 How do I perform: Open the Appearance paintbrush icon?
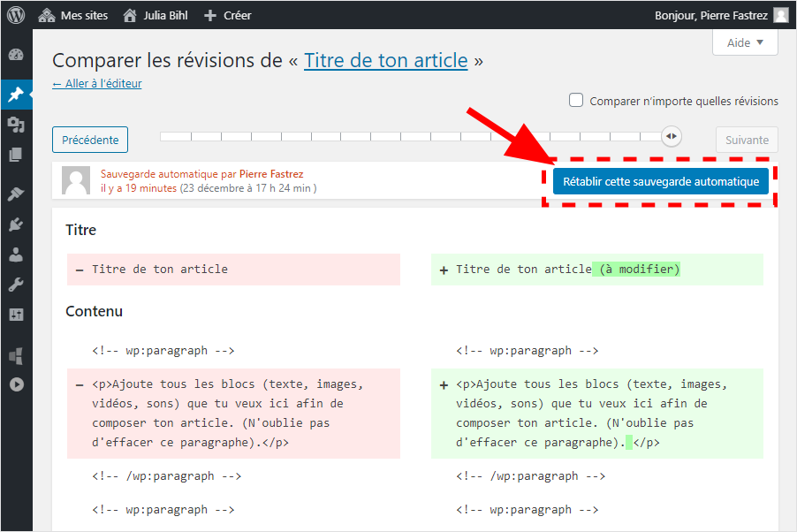[16, 194]
